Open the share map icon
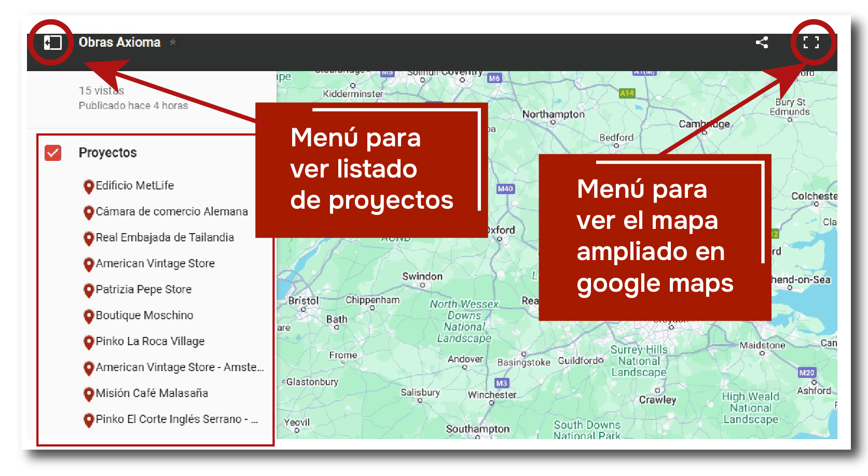 (762, 43)
